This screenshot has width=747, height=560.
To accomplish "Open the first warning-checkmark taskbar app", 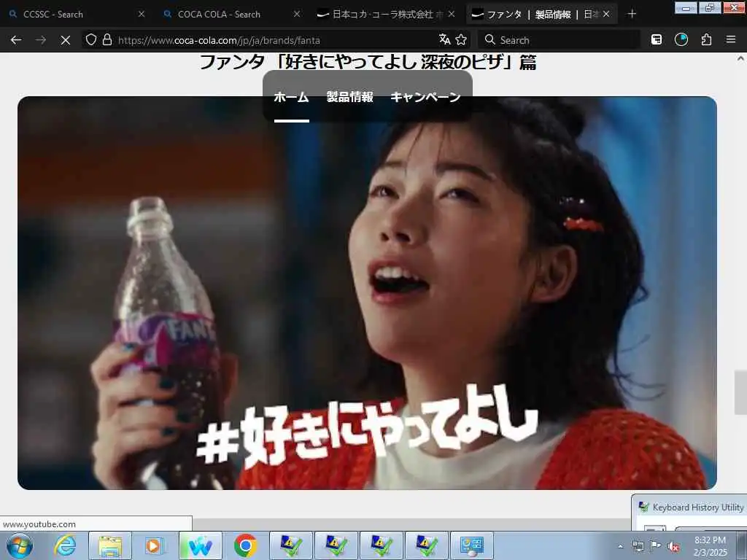I will click(290, 545).
